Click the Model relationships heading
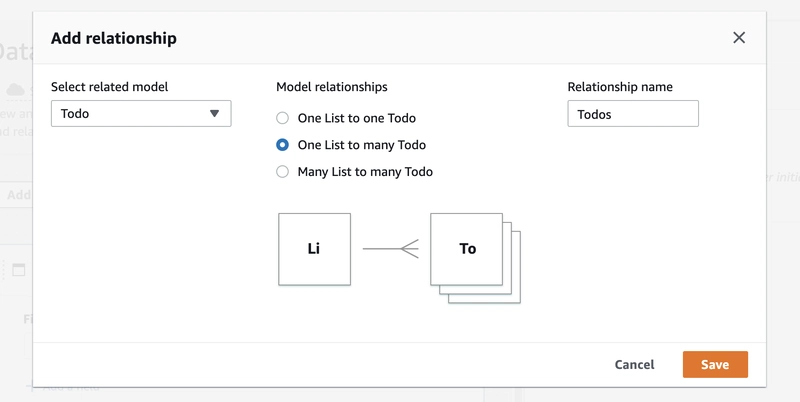The width and height of the screenshot is (800, 402). (331, 87)
